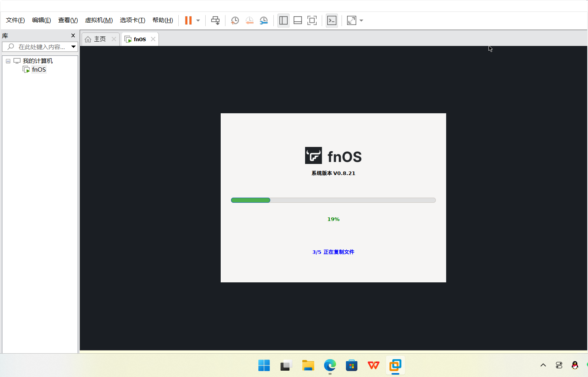Click the 19% progress text
The height and width of the screenshot is (377, 588).
tap(333, 219)
